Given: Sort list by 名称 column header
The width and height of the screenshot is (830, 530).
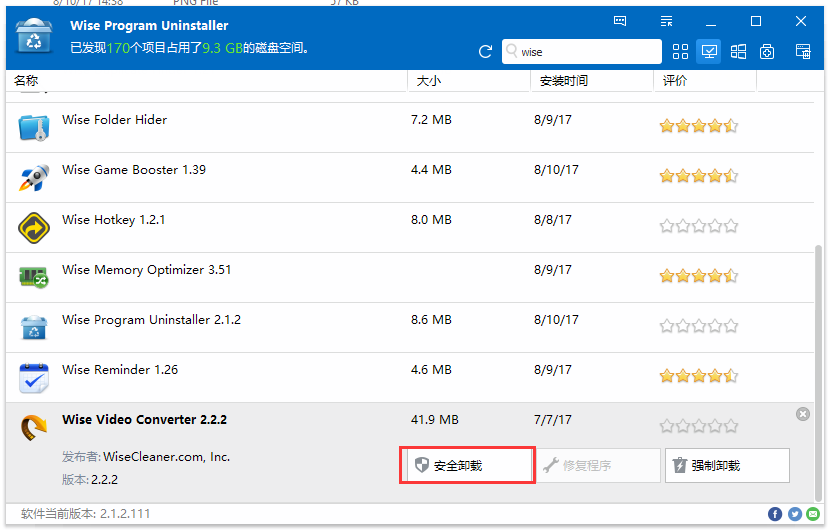Looking at the screenshot, I should click(x=200, y=81).
